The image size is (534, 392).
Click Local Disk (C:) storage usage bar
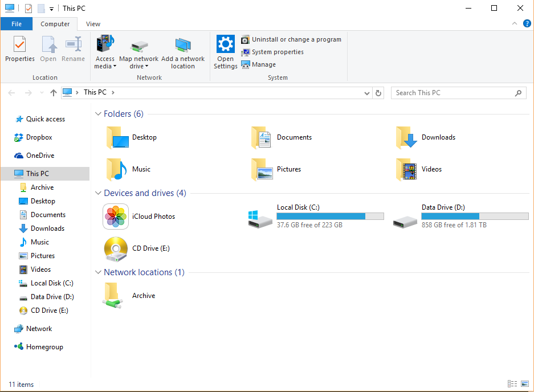tap(331, 217)
